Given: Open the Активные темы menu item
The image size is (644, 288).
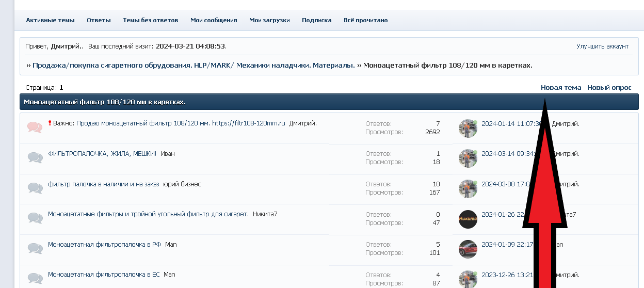Looking at the screenshot, I should (x=50, y=20).
